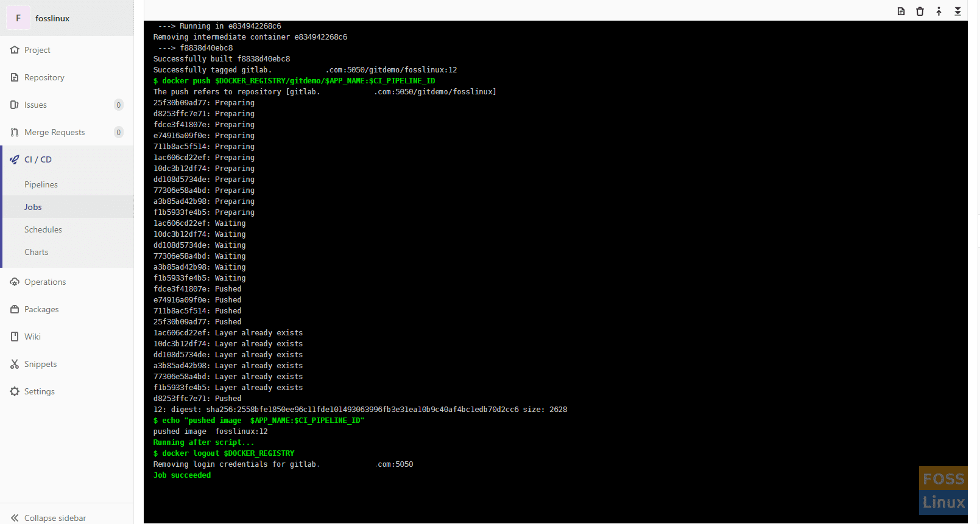Viewport: 980px width, 524px height.
Task: Erase job log with trash icon
Action: pyautogui.click(x=920, y=11)
